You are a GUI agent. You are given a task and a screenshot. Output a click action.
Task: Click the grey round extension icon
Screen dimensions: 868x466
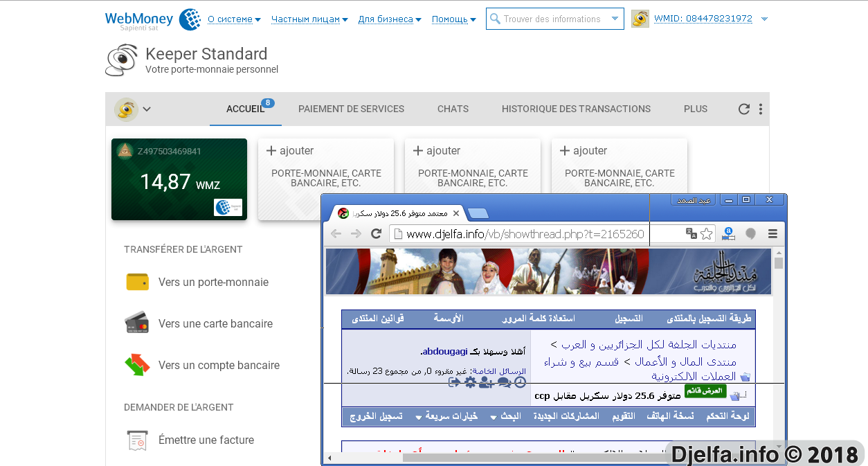[750, 234]
